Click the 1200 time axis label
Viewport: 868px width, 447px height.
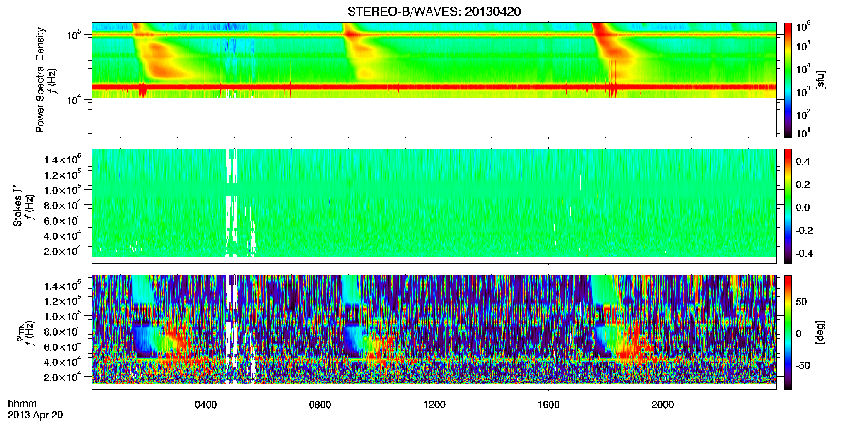click(x=434, y=405)
